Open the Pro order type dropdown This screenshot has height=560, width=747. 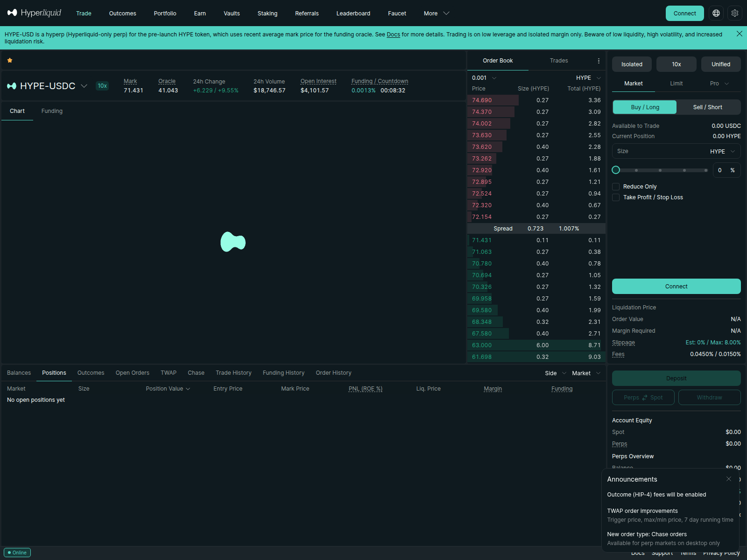tap(719, 84)
